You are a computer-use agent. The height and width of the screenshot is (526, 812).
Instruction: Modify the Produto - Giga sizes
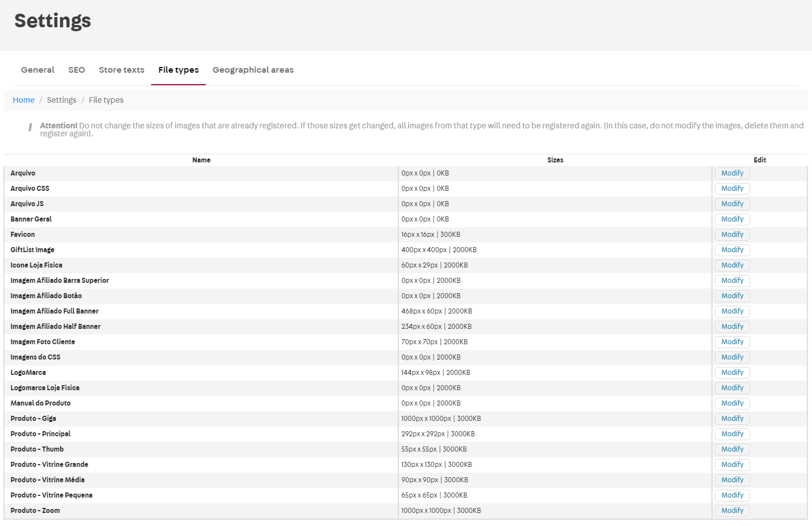pyautogui.click(x=732, y=419)
